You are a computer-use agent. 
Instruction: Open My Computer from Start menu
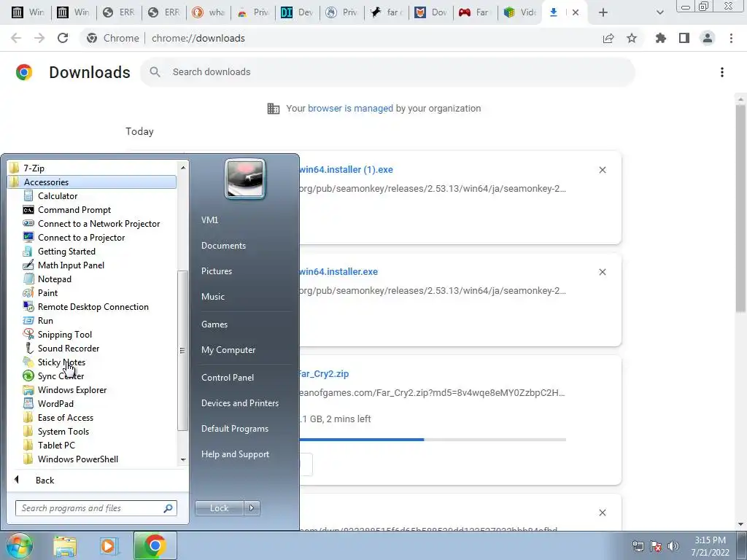click(x=228, y=349)
